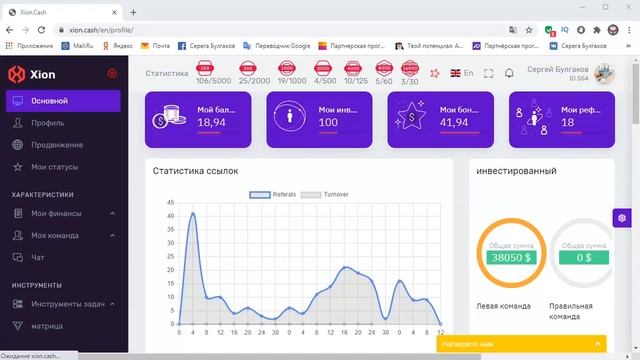Open the purple settings gear side tab
Image resolution: width=640 pixels, height=360 pixels.
click(622, 218)
